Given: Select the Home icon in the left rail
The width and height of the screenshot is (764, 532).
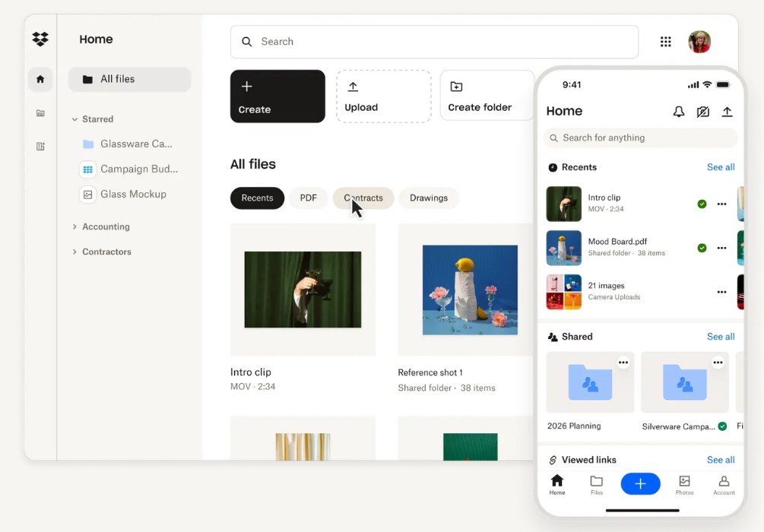Looking at the screenshot, I should 40,79.
